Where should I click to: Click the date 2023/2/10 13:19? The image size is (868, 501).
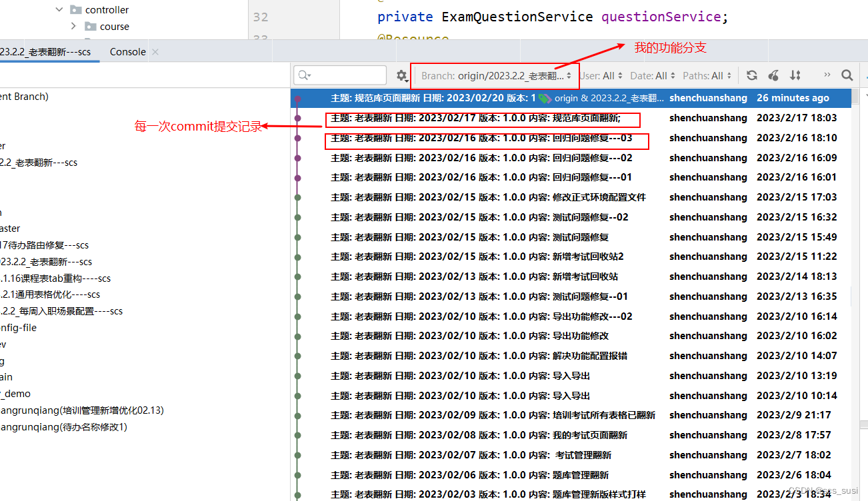coord(797,376)
